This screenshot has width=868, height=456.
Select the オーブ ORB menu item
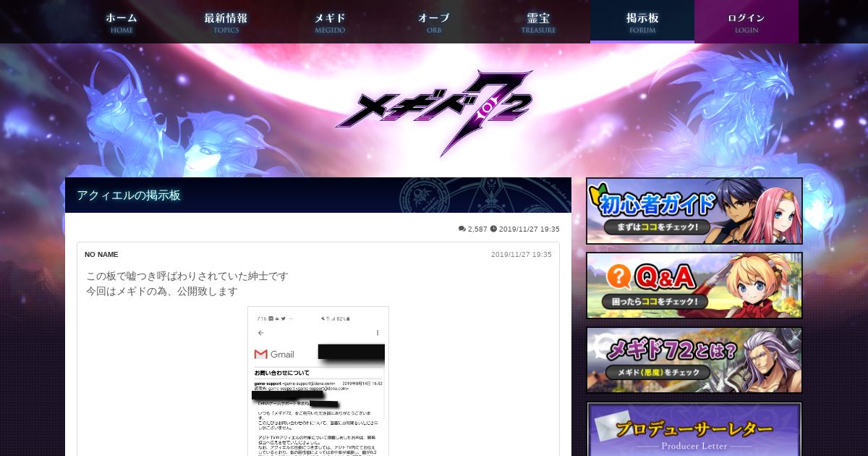tap(434, 22)
